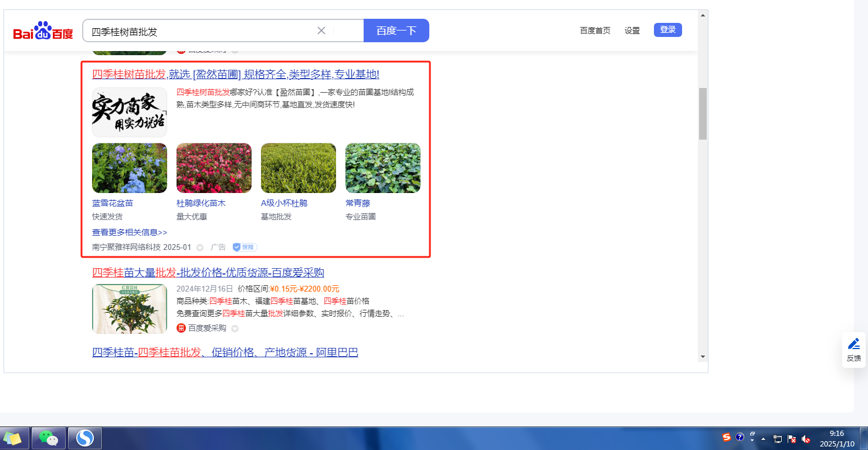This screenshot has height=450, width=868.
Task: Open the 查看更多相关信息>> link
Action: pyautogui.click(x=130, y=232)
